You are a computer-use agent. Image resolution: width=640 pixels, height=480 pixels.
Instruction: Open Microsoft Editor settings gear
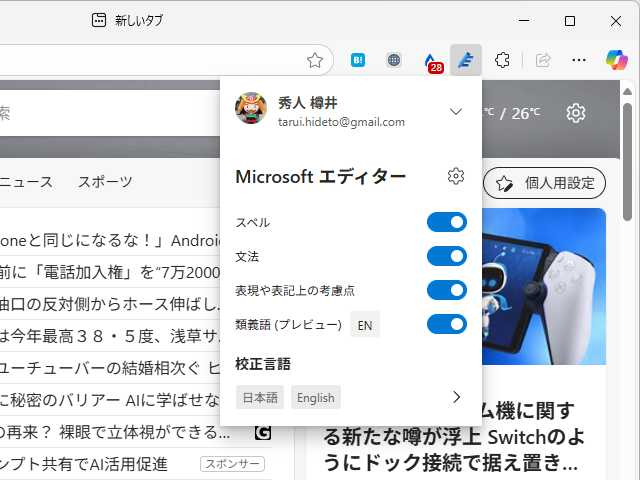point(456,177)
